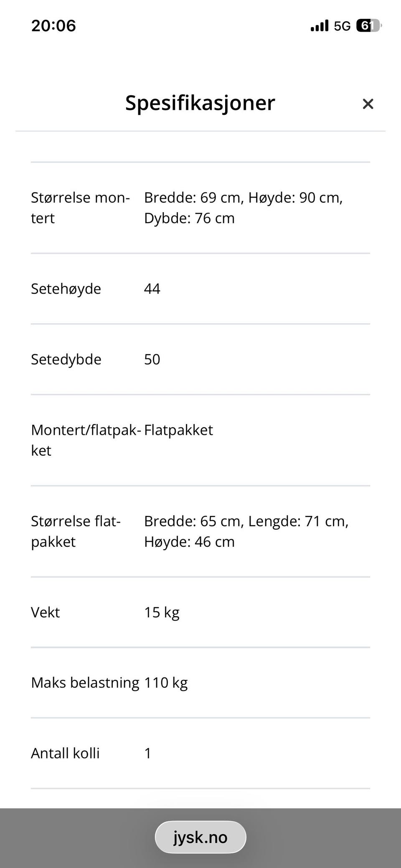Select the Setedybde row label
The image size is (401, 868).
click(x=66, y=359)
